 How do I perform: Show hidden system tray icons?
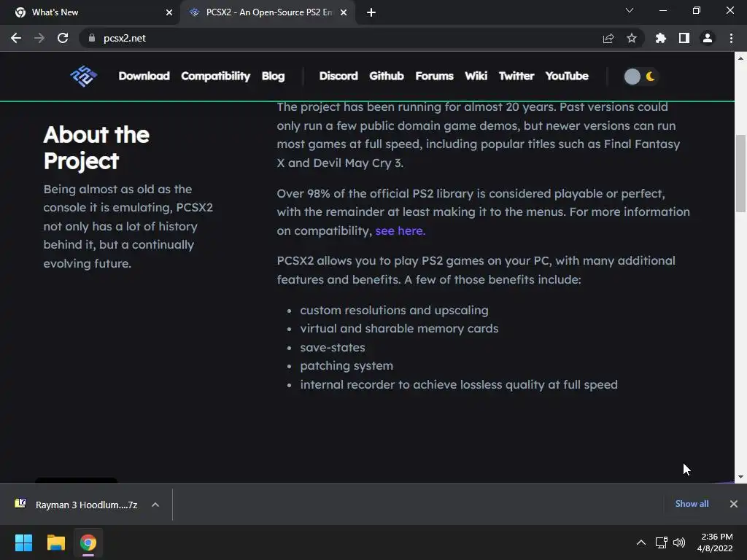tap(641, 542)
